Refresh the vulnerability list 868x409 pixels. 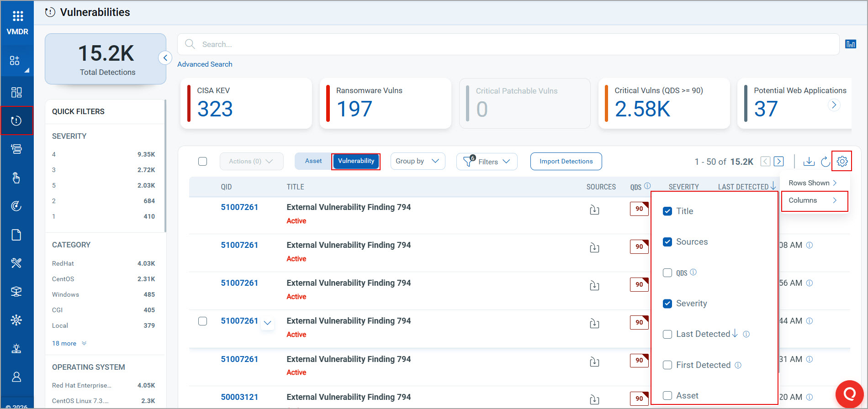click(x=825, y=162)
